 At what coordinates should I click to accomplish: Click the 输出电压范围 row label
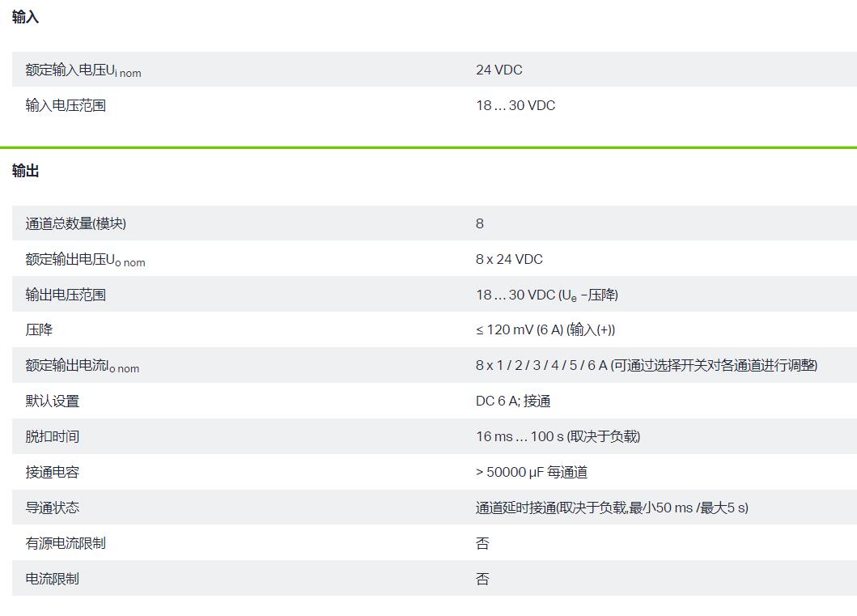[x=66, y=295]
